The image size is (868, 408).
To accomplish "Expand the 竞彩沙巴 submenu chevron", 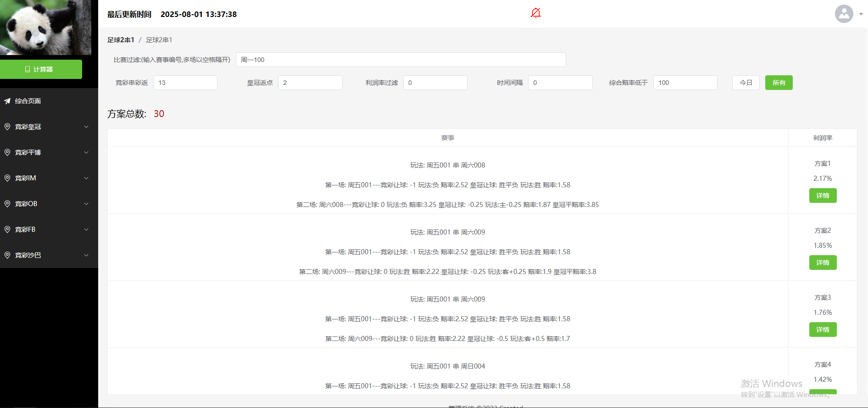I will pyautogui.click(x=86, y=255).
